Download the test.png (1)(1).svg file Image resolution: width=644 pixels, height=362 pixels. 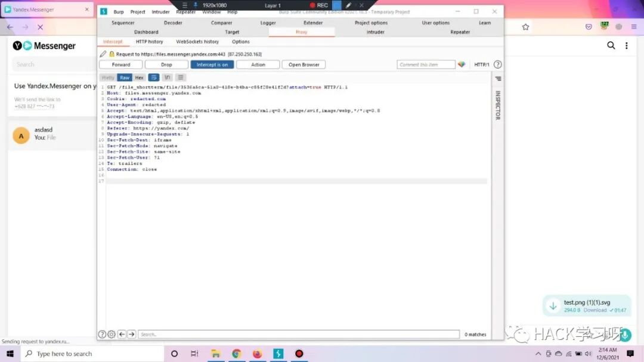[x=553, y=306]
